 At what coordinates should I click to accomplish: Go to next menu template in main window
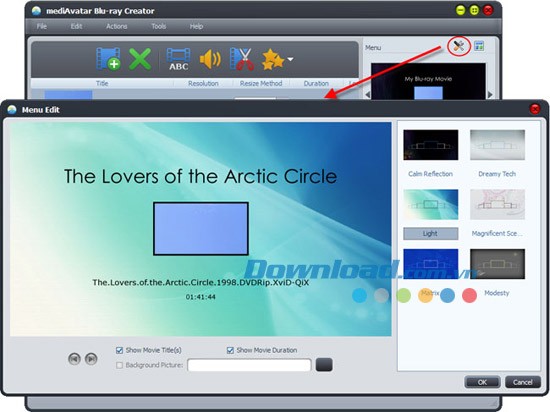[x=490, y=94]
